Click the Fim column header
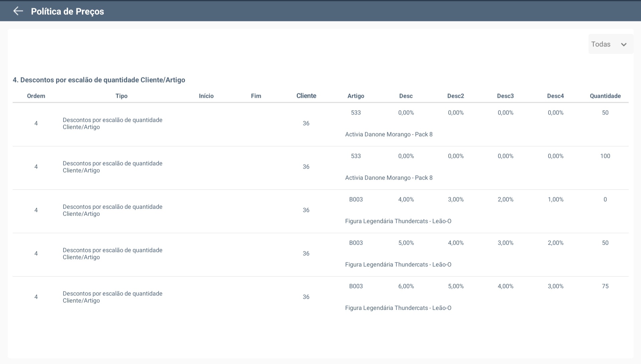 (x=256, y=96)
